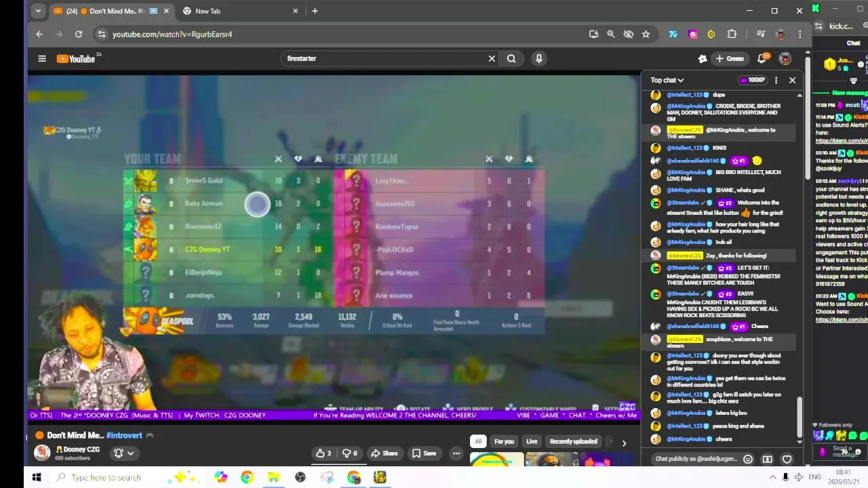Select the All filter chip
The width and height of the screenshot is (868, 488).
(x=478, y=441)
